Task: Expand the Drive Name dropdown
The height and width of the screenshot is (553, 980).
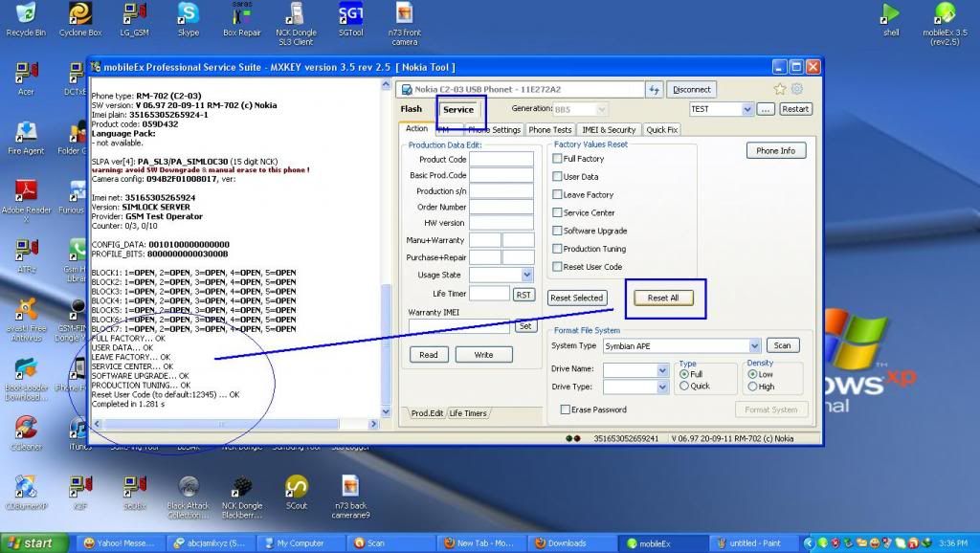Action: 662,370
